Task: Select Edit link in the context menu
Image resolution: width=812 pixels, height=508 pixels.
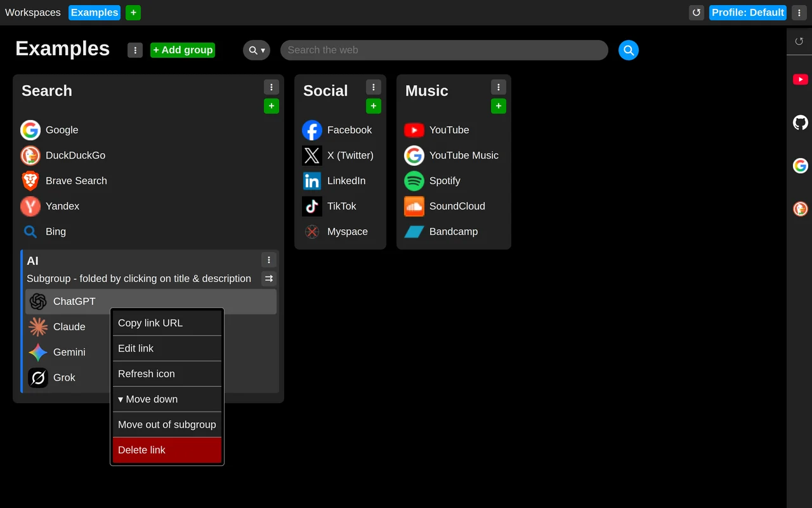Action: [x=167, y=349]
